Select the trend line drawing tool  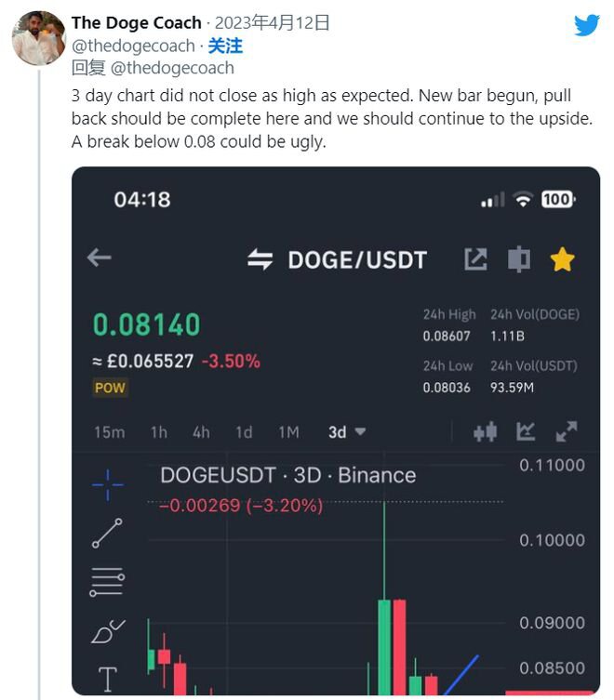point(108,534)
